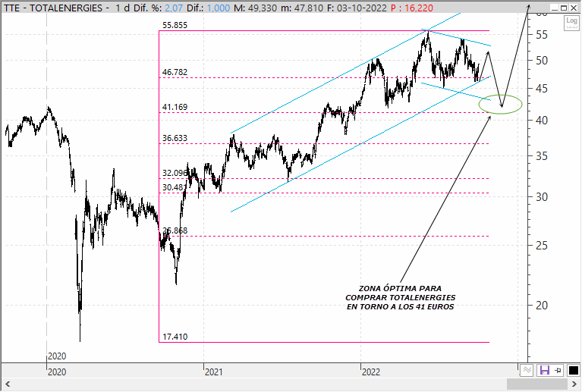Click the 40 price axis label
This screenshot has width=582, height=392.
pos(542,120)
